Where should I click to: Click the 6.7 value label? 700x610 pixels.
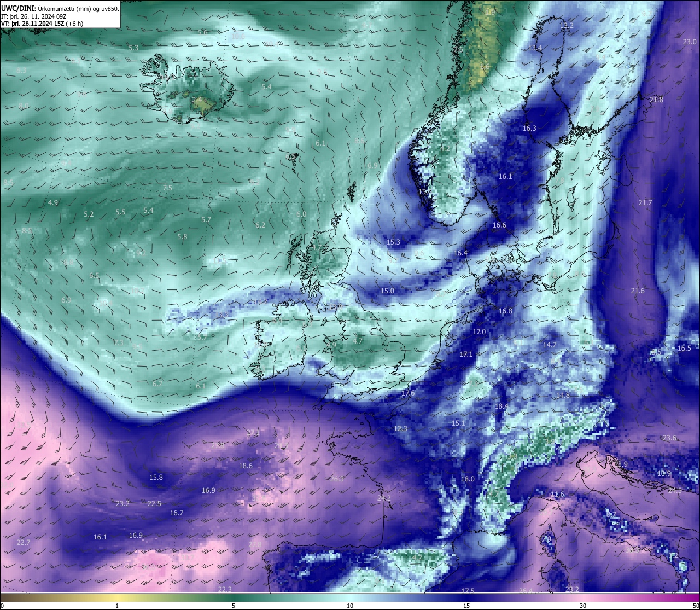[x=157, y=384]
